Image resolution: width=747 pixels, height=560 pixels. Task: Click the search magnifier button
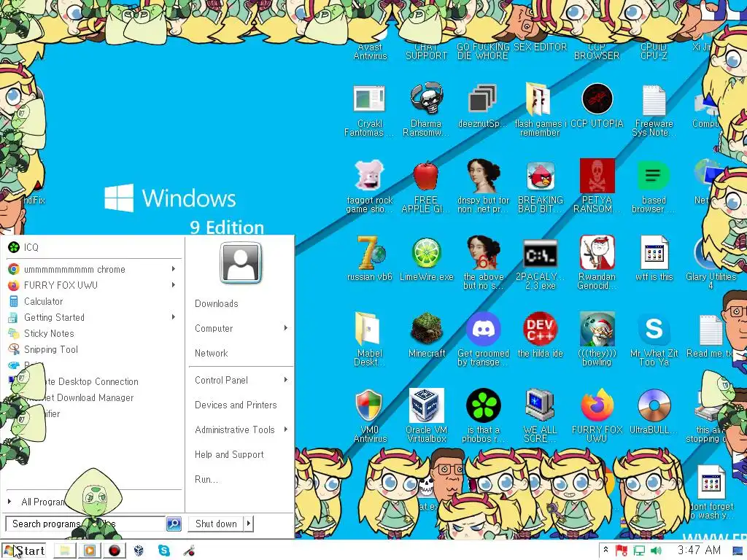pyautogui.click(x=174, y=524)
